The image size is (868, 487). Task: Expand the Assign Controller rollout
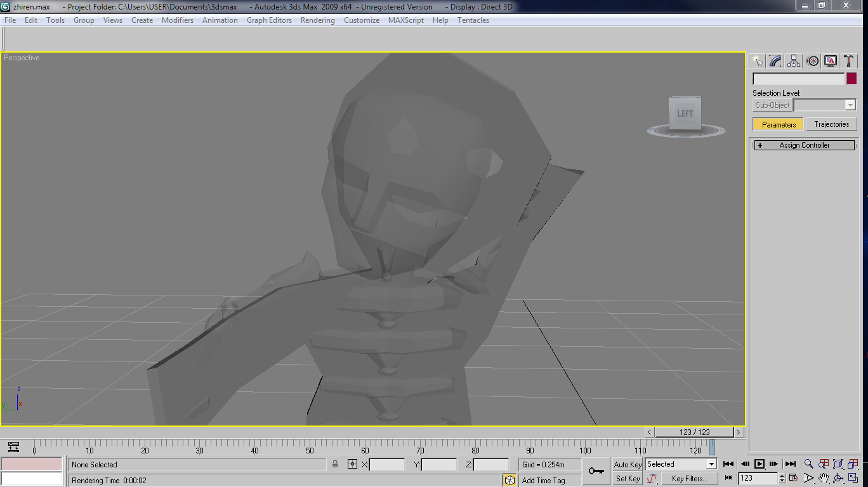click(x=804, y=145)
